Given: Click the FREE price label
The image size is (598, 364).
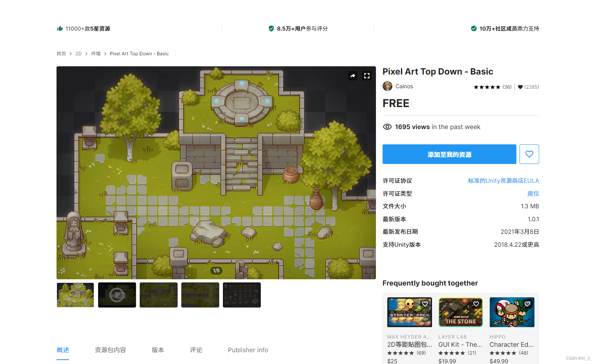Looking at the screenshot, I should click(x=396, y=103).
